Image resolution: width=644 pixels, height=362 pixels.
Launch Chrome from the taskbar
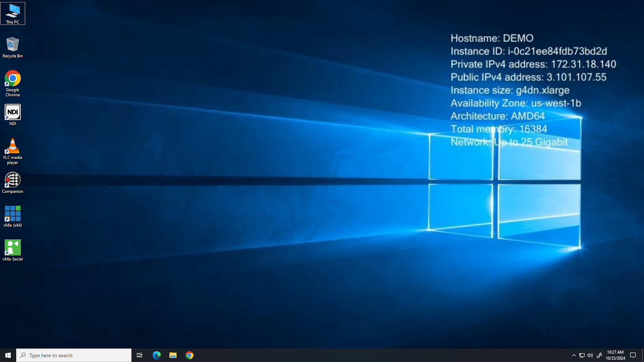[x=190, y=355]
